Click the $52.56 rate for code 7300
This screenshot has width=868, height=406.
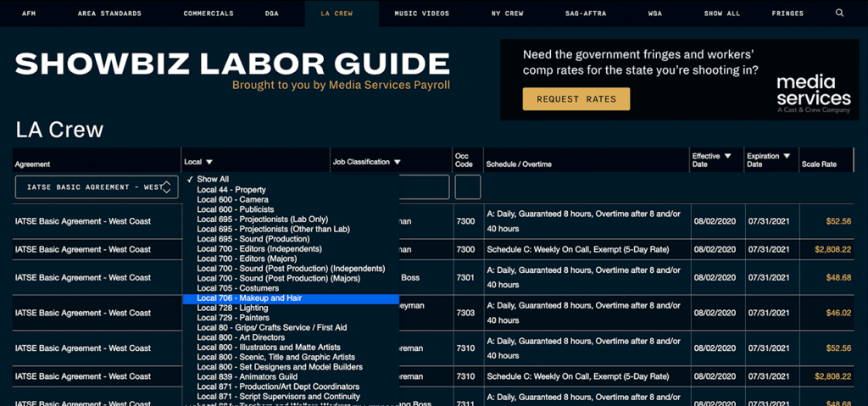(x=838, y=221)
